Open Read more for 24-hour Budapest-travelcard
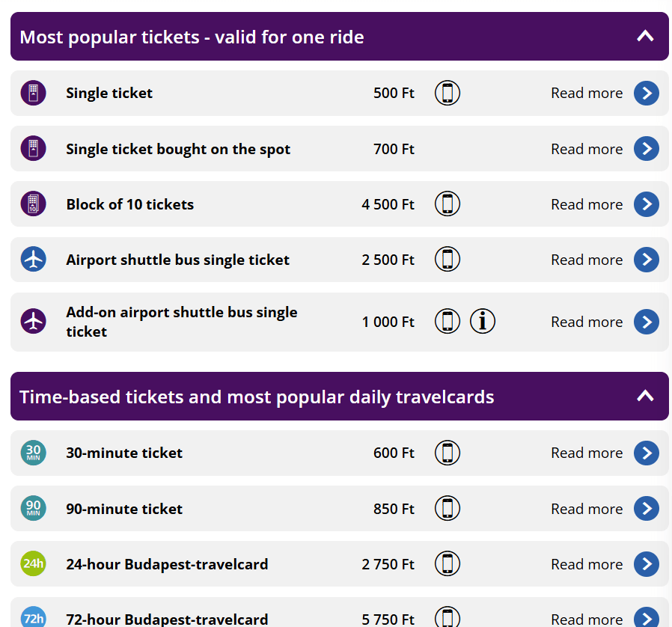The image size is (672, 627). pos(587,565)
